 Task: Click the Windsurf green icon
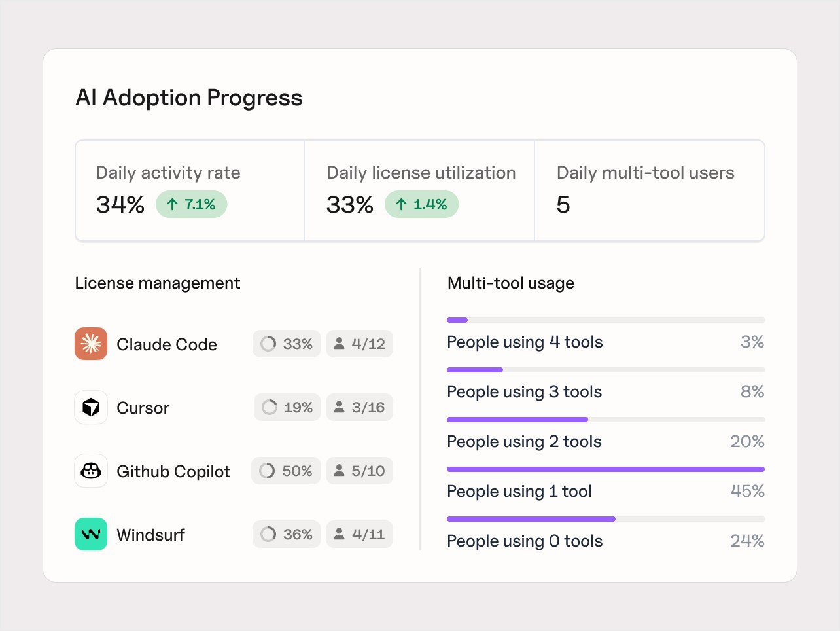click(x=91, y=534)
